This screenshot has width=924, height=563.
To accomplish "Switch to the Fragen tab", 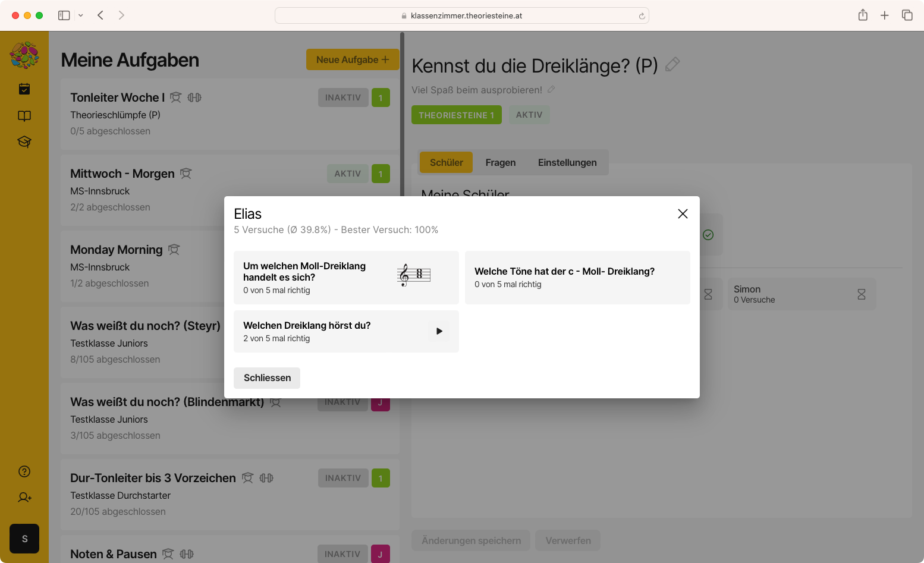I will click(x=501, y=162).
